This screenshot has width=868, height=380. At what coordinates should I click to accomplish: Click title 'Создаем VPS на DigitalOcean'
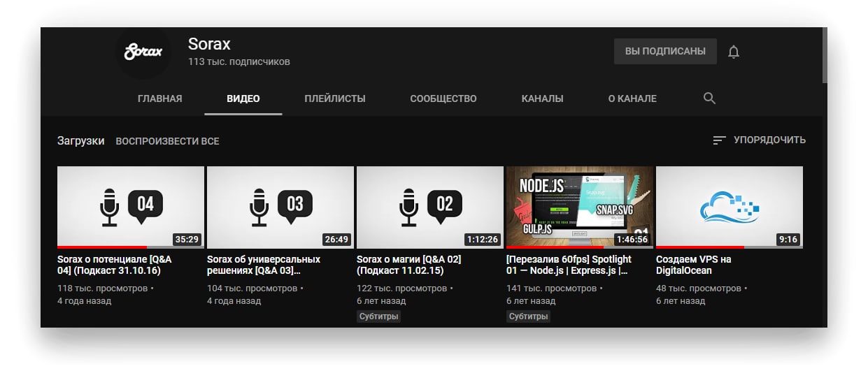point(694,265)
